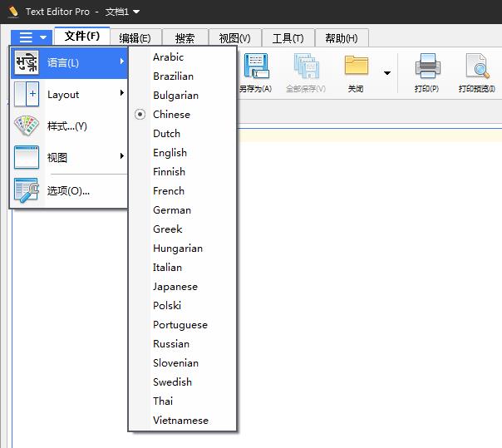Image resolution: width=502 pixels, height=448 pixels.
Task: Select Vietnamese at the list bottom
Action: tap(180, 421)
